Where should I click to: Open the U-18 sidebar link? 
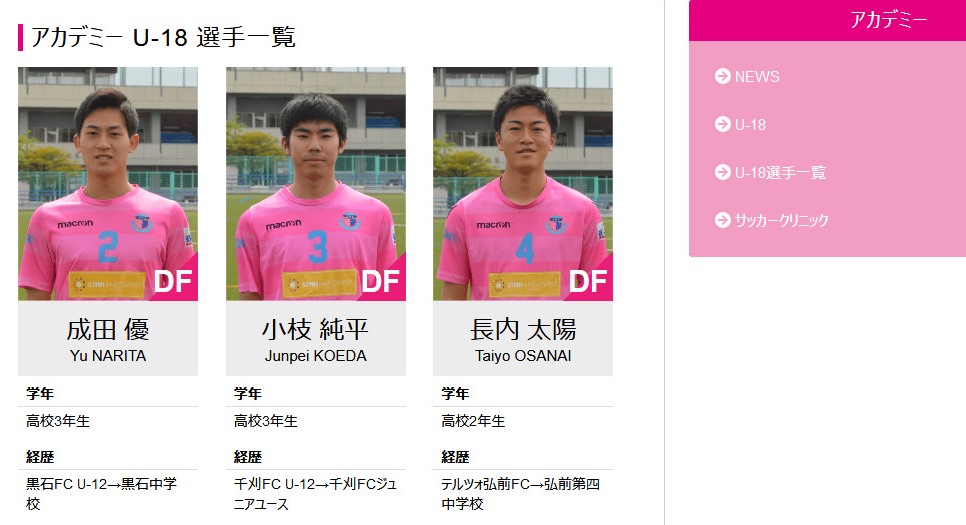pyautogui.click(x=750, y=125)
